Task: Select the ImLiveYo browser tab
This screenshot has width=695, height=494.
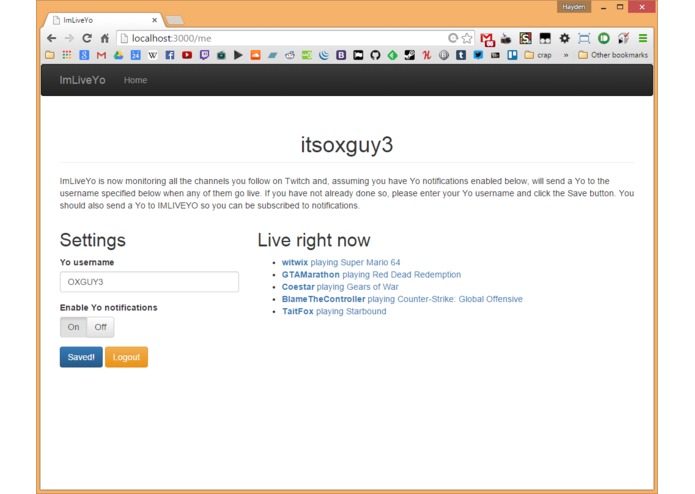Action: pos(104,20)
